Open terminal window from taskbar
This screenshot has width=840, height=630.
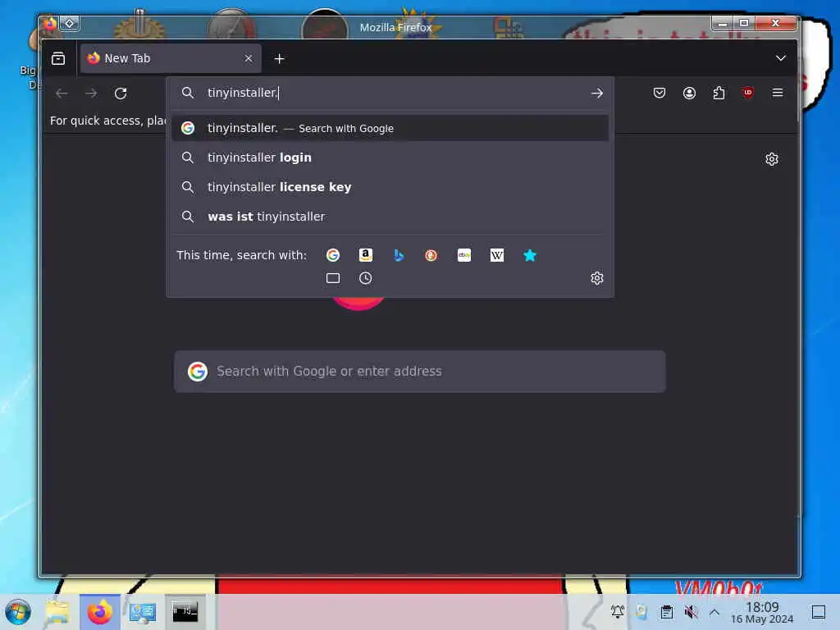[x=185, y=612]
